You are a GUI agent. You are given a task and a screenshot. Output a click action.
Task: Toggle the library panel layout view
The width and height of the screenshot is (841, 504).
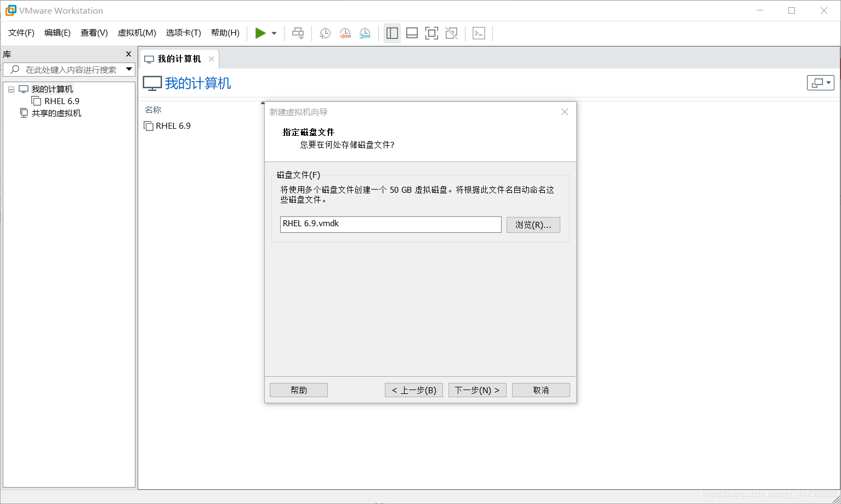coord(392,33)
